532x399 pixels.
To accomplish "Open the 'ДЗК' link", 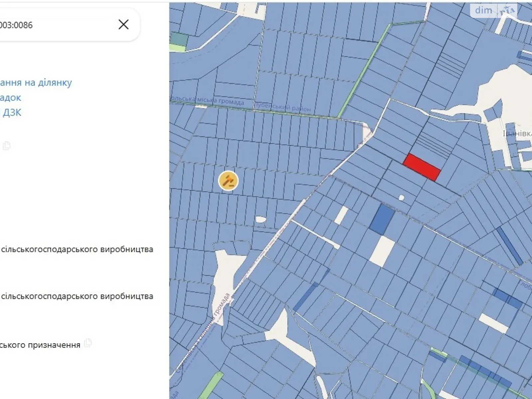I will [x=12, y=112].
